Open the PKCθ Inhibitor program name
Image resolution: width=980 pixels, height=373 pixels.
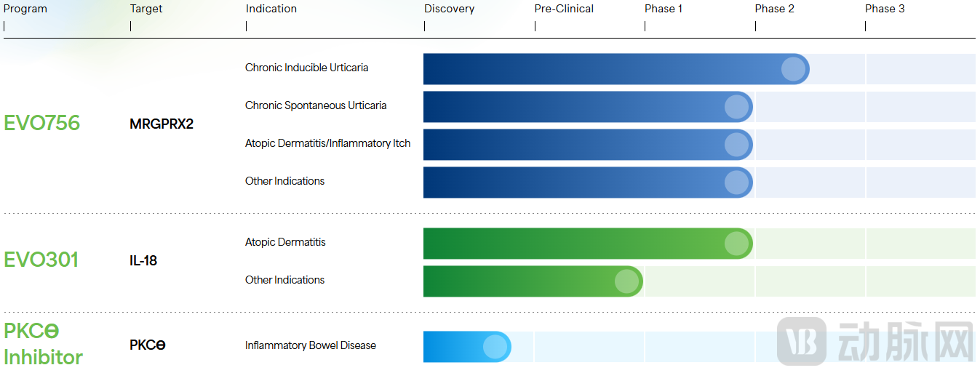coord(43,344)
